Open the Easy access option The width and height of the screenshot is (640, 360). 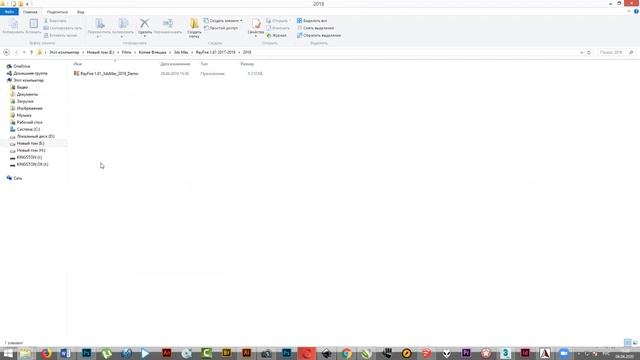click(x=221, y=28)
